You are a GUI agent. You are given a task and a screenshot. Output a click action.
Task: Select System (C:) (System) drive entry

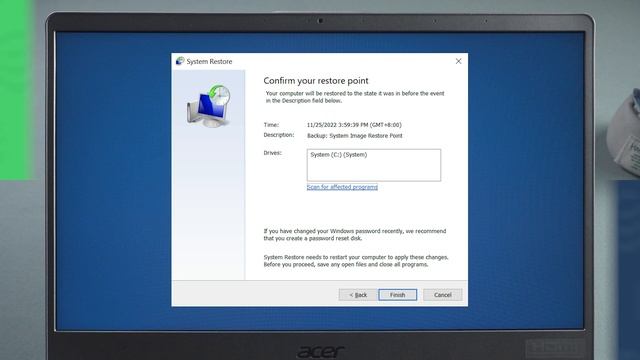(339, 155)
